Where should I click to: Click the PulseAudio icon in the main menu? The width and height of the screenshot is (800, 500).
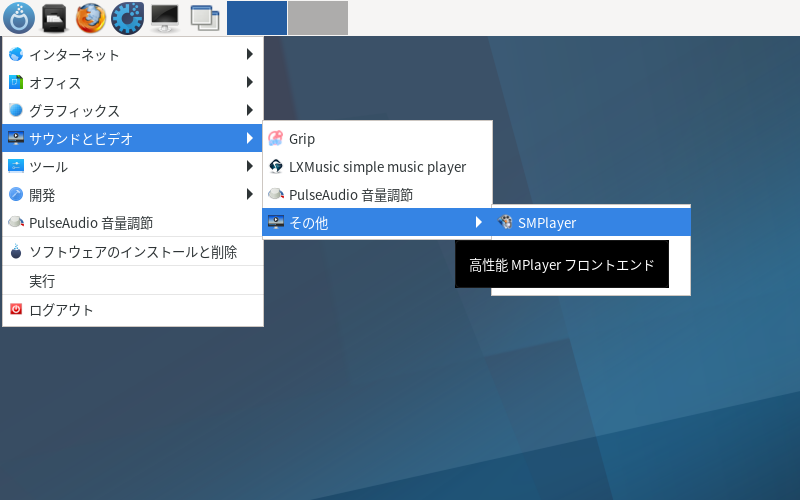(16, 222)
